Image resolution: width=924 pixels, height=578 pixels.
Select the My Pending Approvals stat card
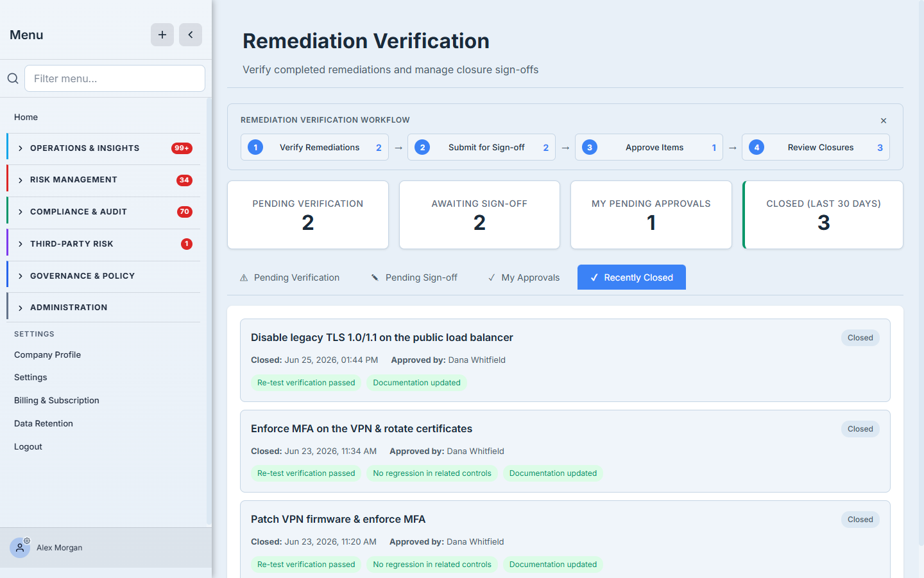(x=651, y=215)
